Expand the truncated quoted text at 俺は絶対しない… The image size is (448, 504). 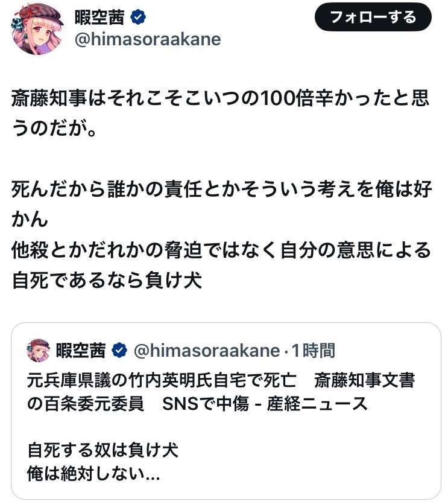click(x=94, y=474)
